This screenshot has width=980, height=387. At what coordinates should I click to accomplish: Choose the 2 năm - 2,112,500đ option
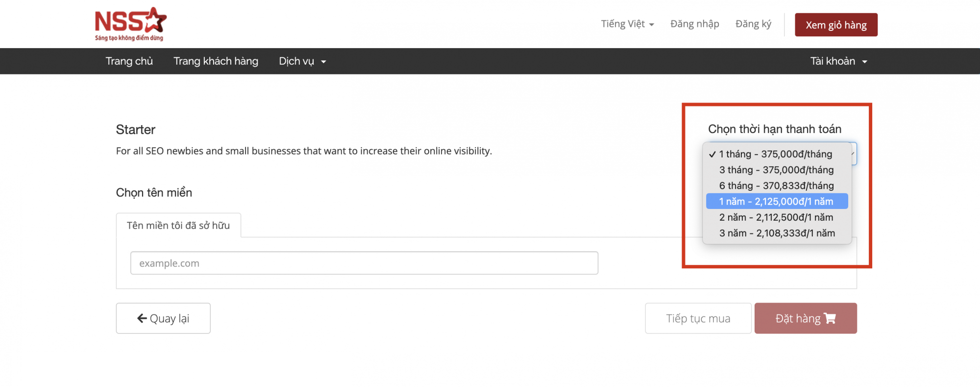point(776,217)
